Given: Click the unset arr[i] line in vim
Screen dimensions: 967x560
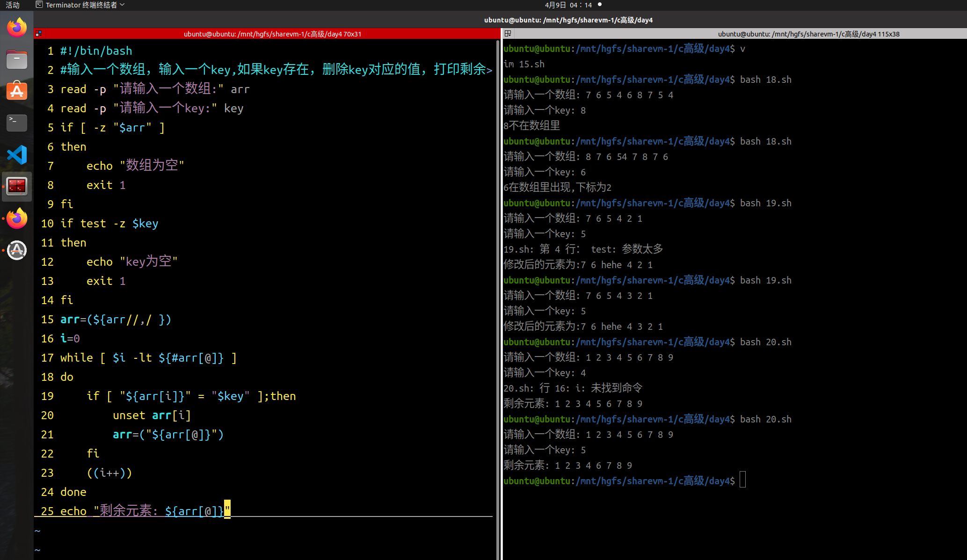Looking at the screenshot, I should click(x=152, y=415).
